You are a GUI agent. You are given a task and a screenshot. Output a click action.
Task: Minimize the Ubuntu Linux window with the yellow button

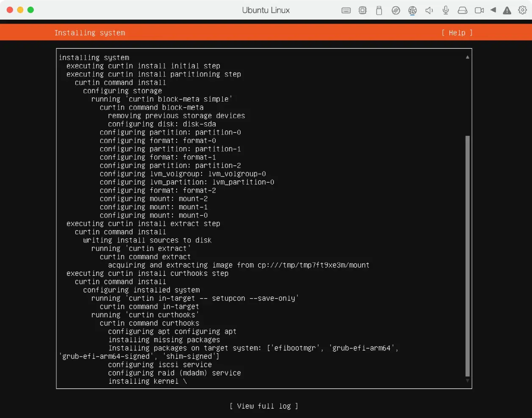coord(20,10)
